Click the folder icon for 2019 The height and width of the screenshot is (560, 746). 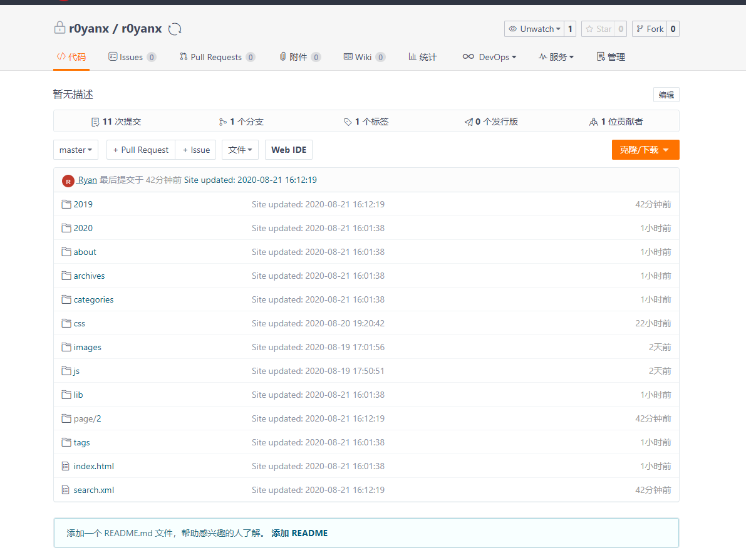pyautogui.click(x=66, y=204)
